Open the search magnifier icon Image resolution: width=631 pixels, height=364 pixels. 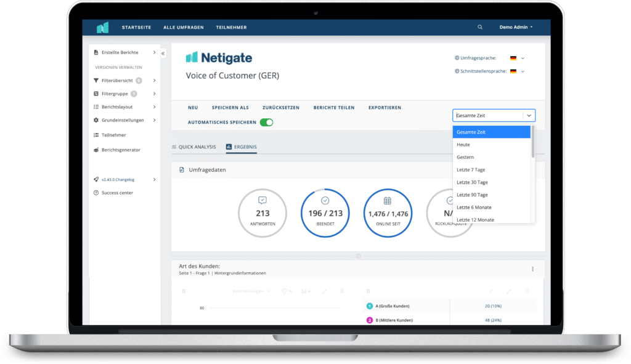(479, 27)
